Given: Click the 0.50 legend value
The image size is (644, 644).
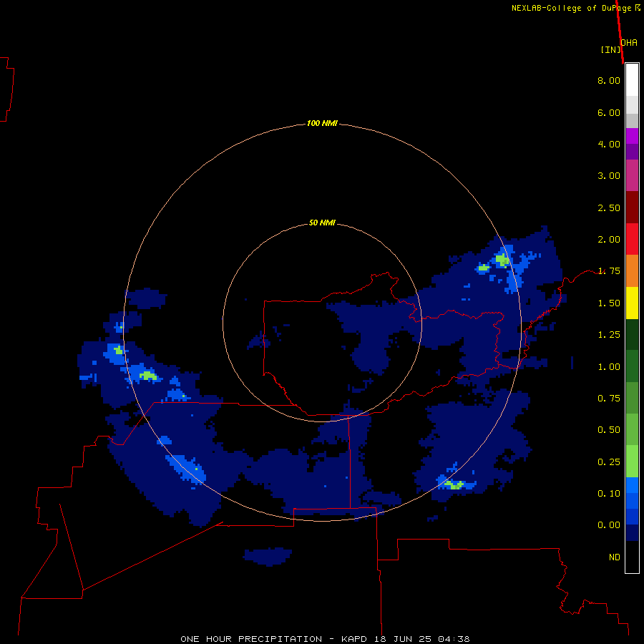Looking at the screenshot, I should (x=609, y=430).
